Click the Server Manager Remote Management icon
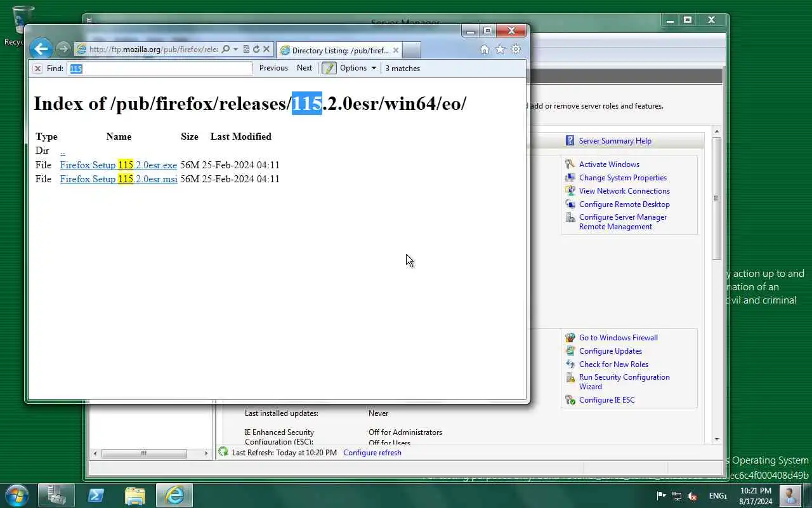The image size is (812, 508). pyautogui.click(x=570, y=218)
